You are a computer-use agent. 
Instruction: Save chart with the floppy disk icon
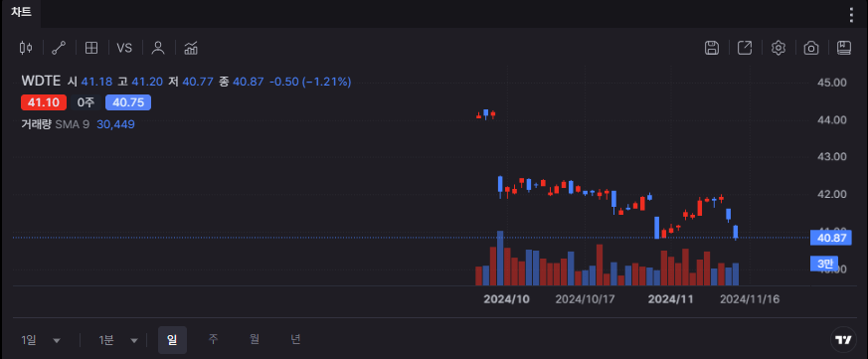[711, 48]
